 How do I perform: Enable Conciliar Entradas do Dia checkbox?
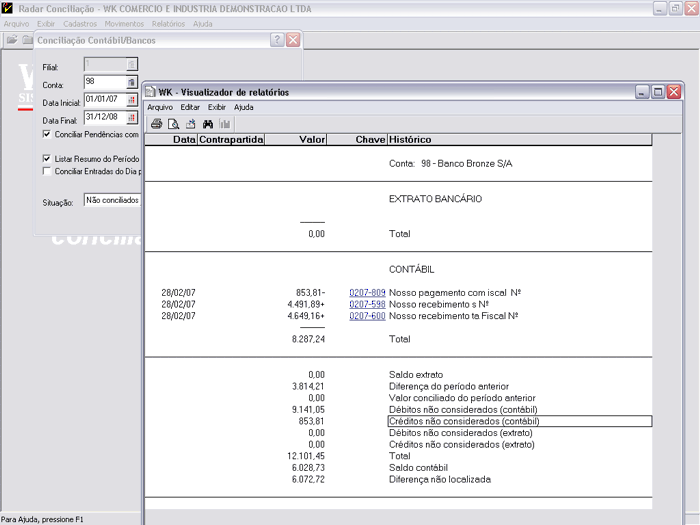click(47, 171)
